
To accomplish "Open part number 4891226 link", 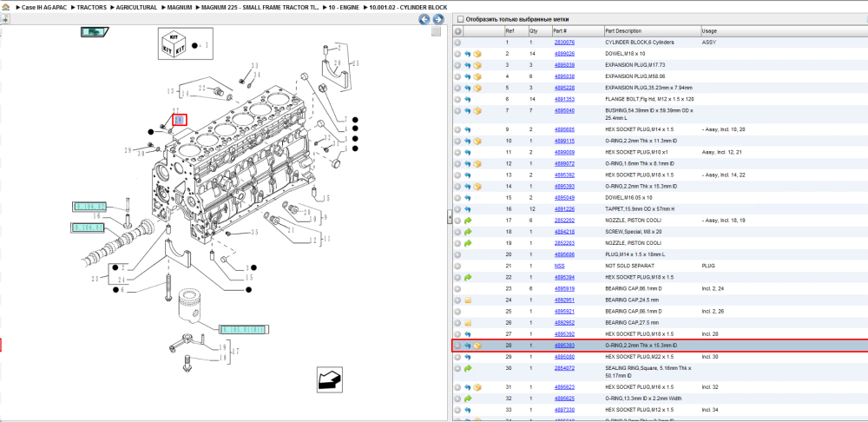I will coord(564,209).
